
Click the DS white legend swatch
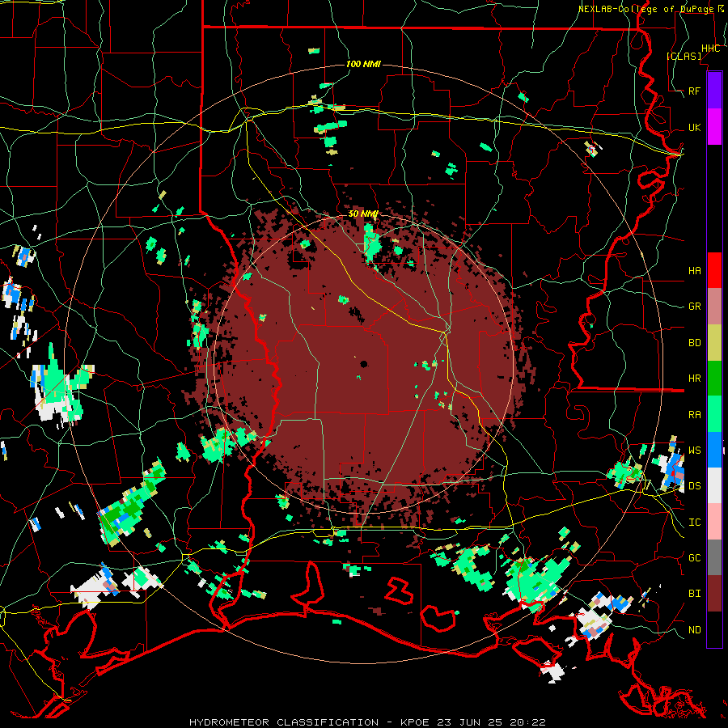714,485
